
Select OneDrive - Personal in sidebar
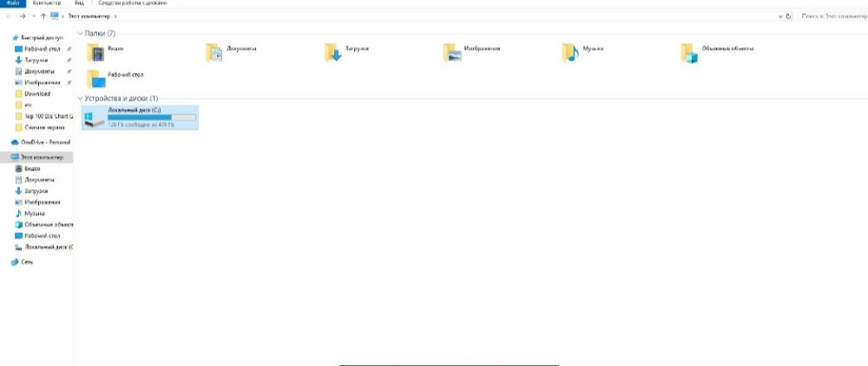(45, 141)
